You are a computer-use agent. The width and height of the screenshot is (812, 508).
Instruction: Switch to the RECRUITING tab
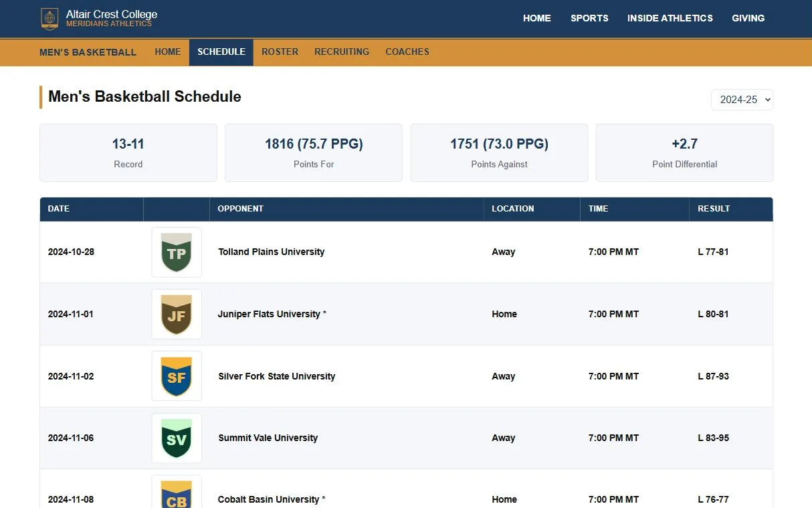[x=342, y=52]
